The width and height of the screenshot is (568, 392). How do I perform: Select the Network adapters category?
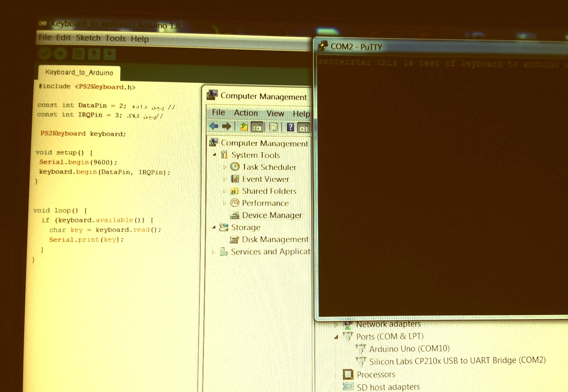pos(388,324)
